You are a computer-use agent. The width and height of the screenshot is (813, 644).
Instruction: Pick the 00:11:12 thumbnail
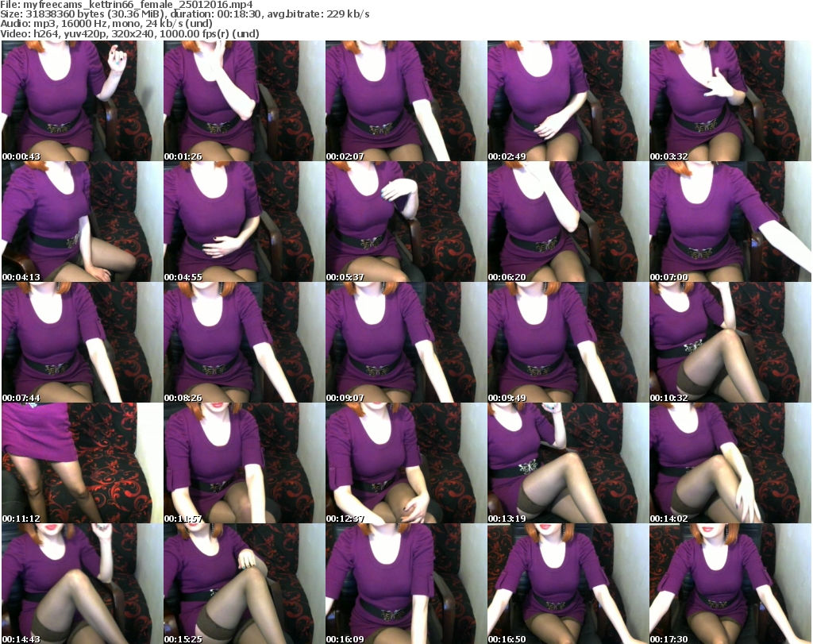[82, 463]
